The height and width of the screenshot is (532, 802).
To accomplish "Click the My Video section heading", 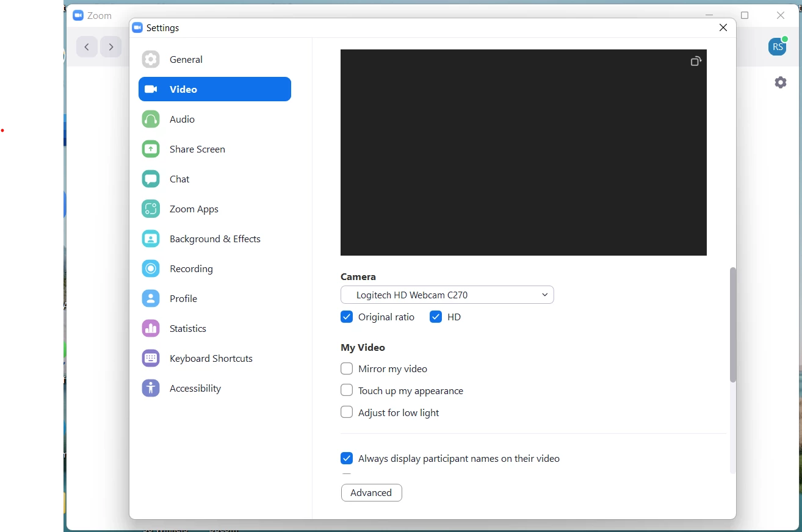I will coord(363,348).
